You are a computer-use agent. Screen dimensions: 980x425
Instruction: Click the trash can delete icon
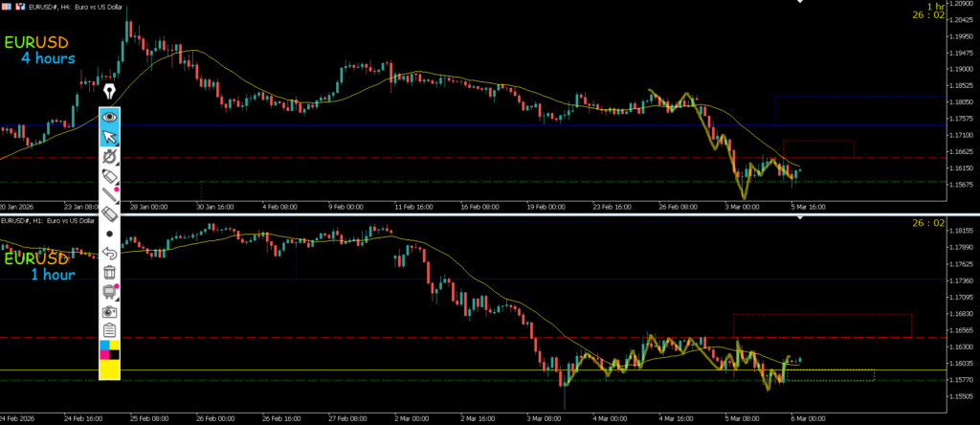110,273
